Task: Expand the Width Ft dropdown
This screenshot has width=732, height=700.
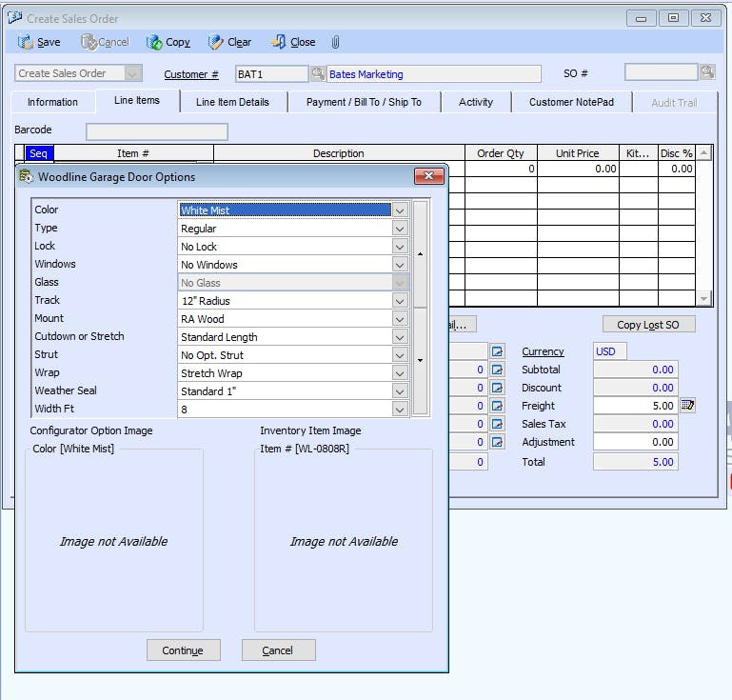Action: coord(400,410)
